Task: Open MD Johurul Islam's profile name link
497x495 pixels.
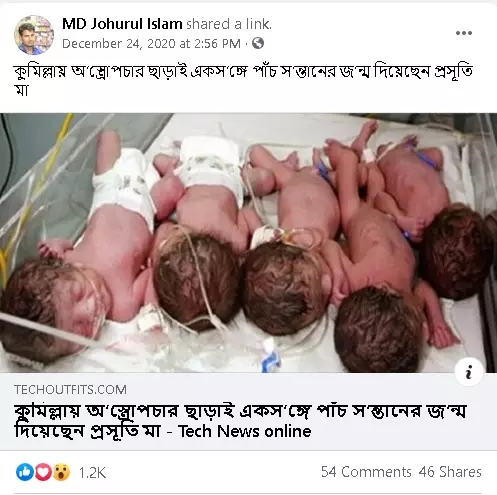Action: pyautogui.click(x=122, y=24)
